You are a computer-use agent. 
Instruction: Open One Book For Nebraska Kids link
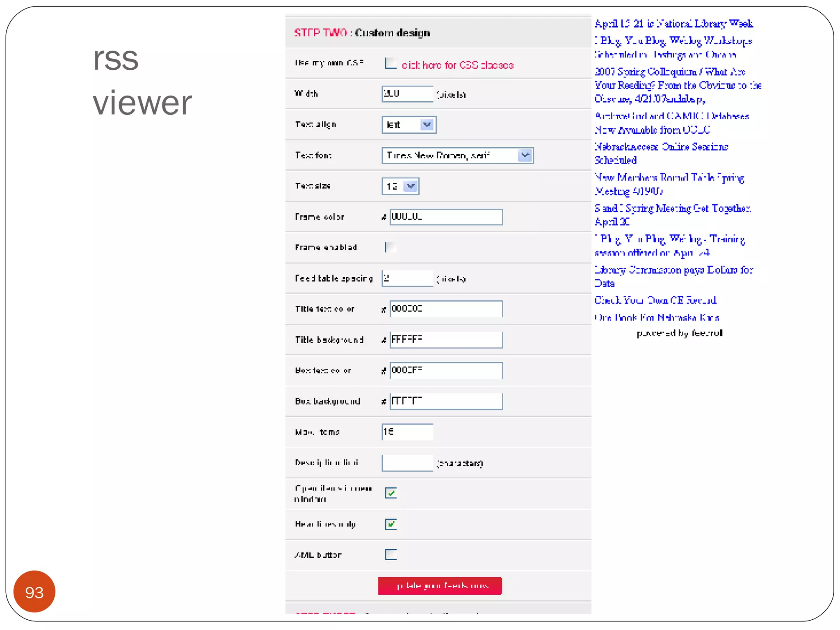(x=657, y=317)
